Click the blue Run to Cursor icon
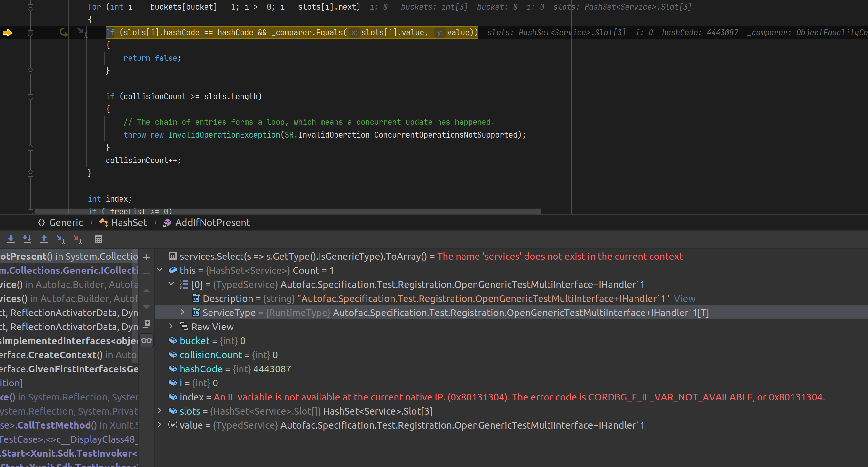The width and height of the screenshot is (868, 467). point(61,239)
